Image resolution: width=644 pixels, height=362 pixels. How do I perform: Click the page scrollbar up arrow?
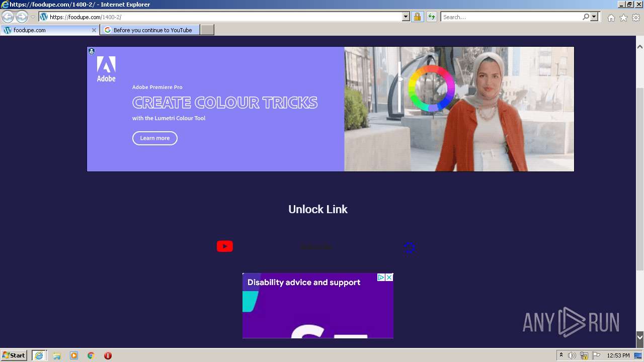tap(640, 47)
